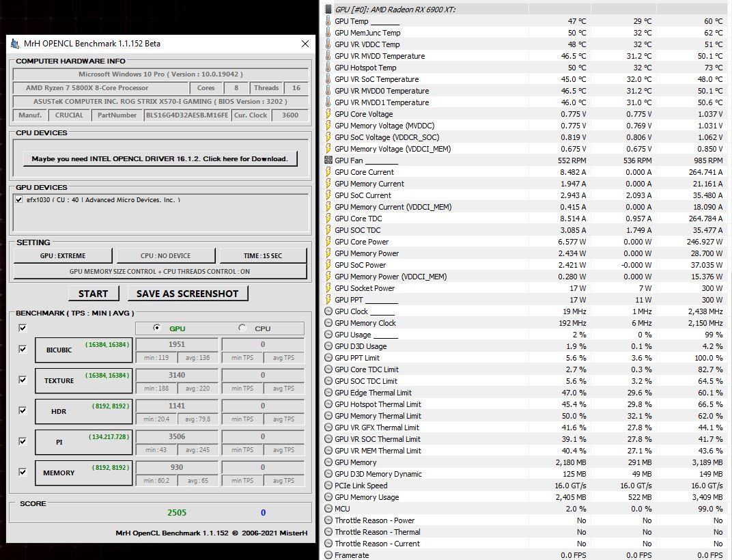Screen dimensions: 732x560
Task: Click the green GPU score value 2505
Action: 177,512
